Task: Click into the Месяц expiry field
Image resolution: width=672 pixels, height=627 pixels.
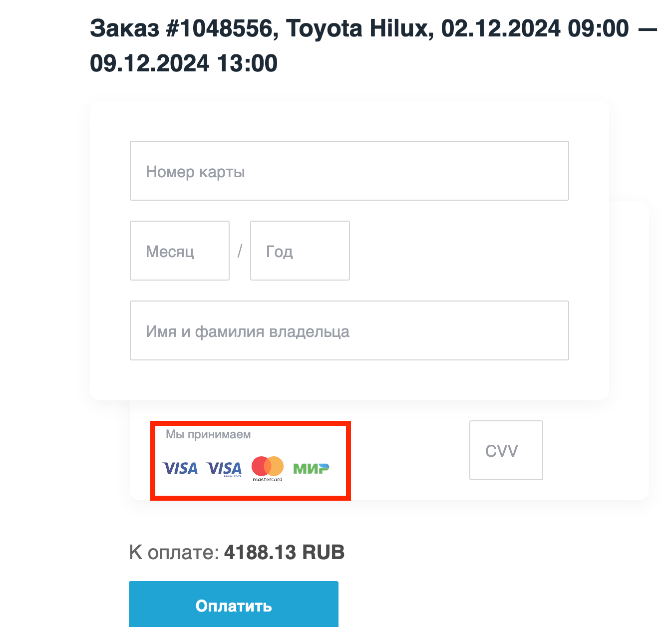Action: pyautogui.click(x=179, y=251)
